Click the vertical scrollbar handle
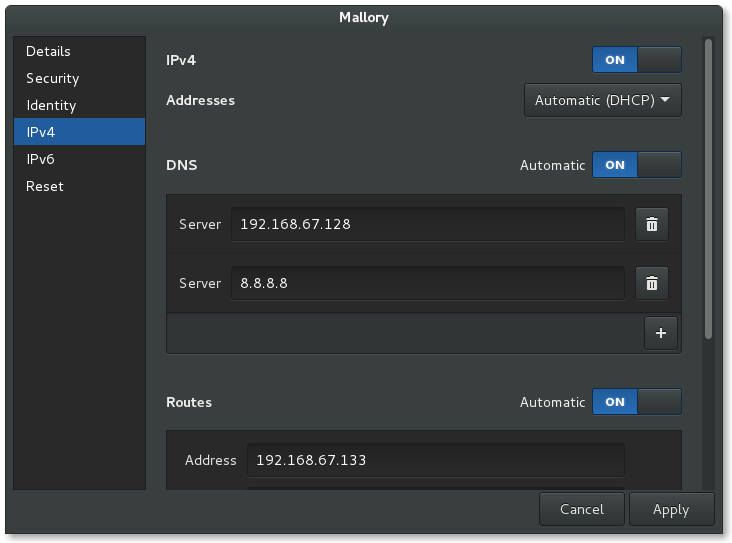The width and height of the screenshot is (732, 543). pos(708,189)
